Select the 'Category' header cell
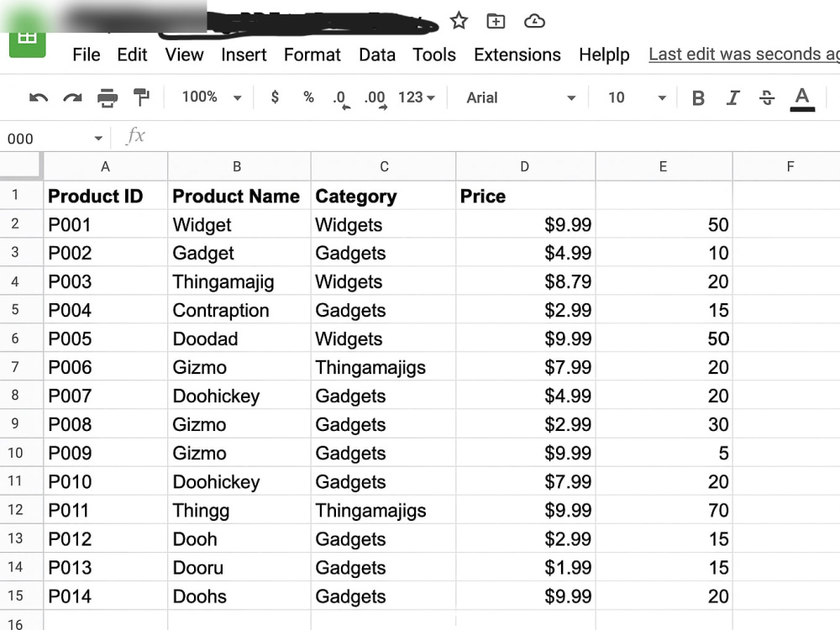The image size is (840, 630). point(384,196)
